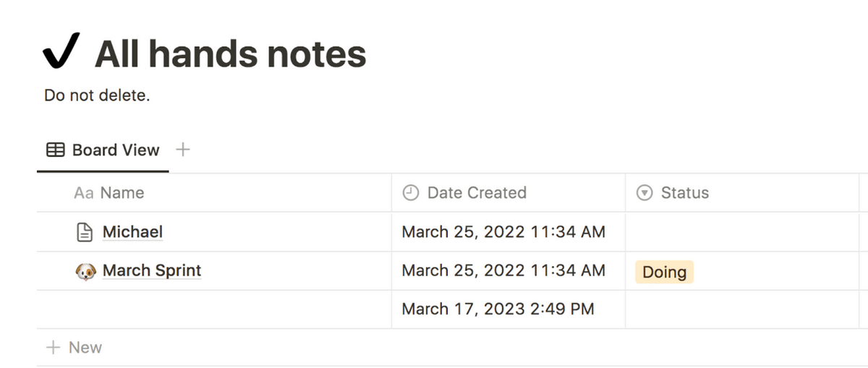Click the dog emoji icon for March Sprint
This screenshot has width=868, height=368.
pos(85,271)
